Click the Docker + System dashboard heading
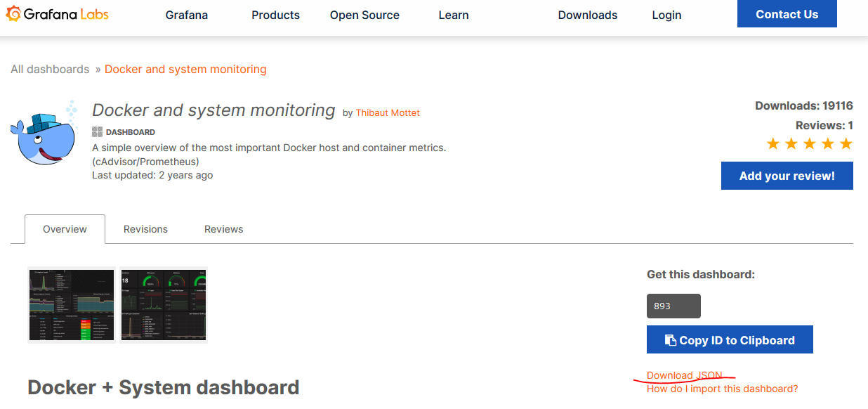 click(164, 387)
